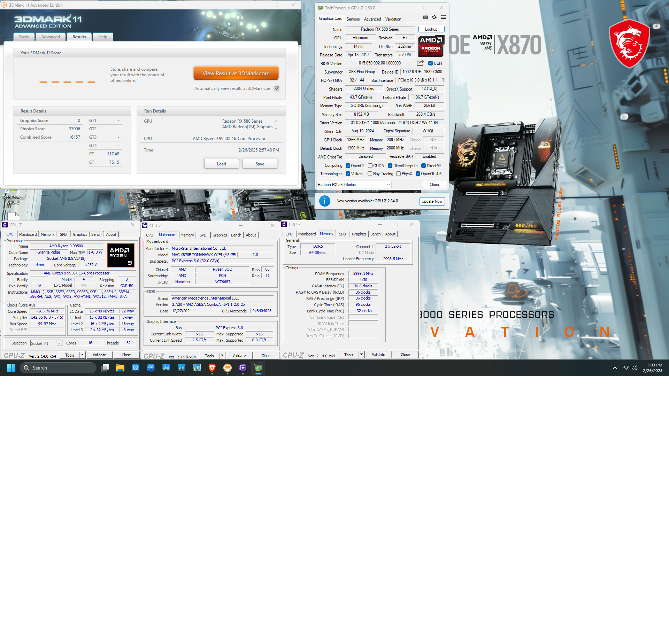Click the CPU-Z purple chip taskbar icon
Screen dimensions: 669x644
click(243, 368)
